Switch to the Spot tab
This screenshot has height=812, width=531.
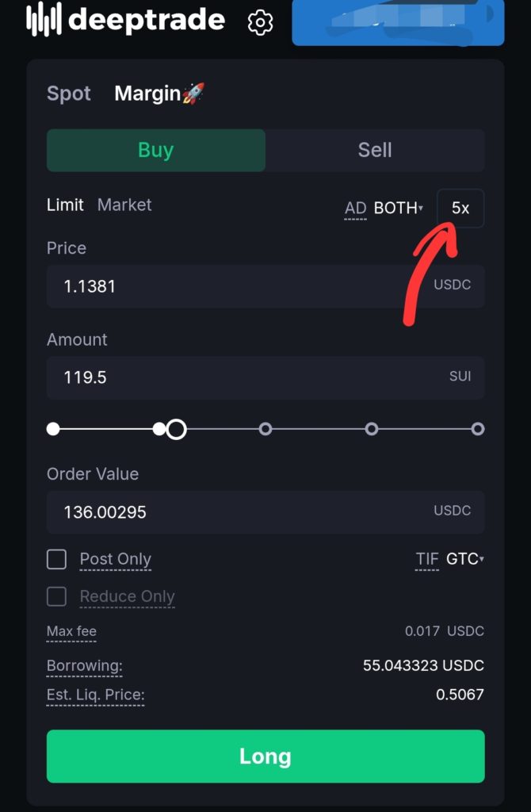(x=69, y=94)
